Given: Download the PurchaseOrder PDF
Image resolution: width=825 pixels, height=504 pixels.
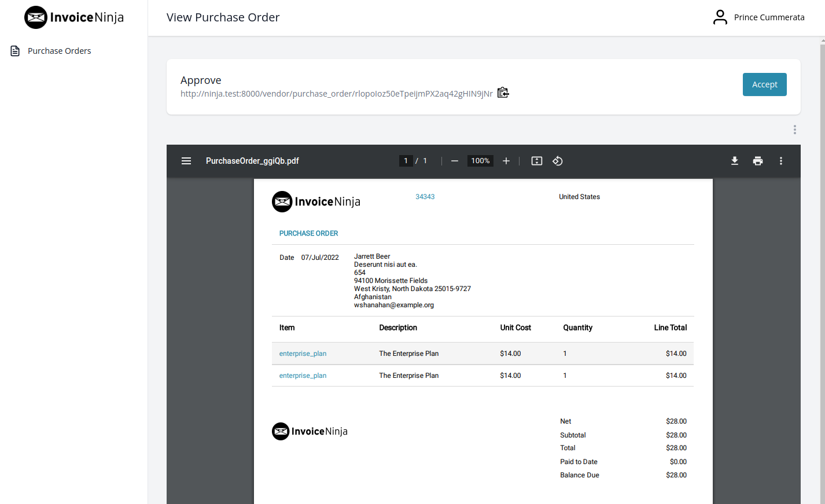Looking at the screenshot, I should pyautogui.click(x=735, y=161).
